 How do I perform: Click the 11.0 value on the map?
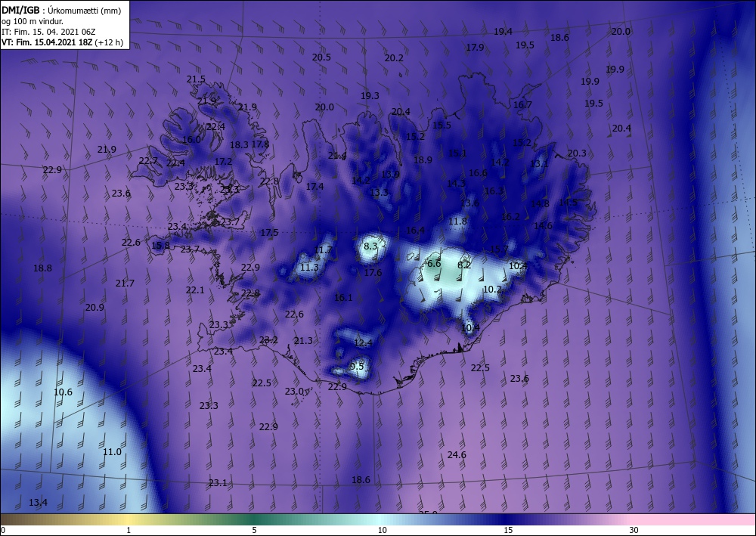pyautogui.click(x=113, y=451)
